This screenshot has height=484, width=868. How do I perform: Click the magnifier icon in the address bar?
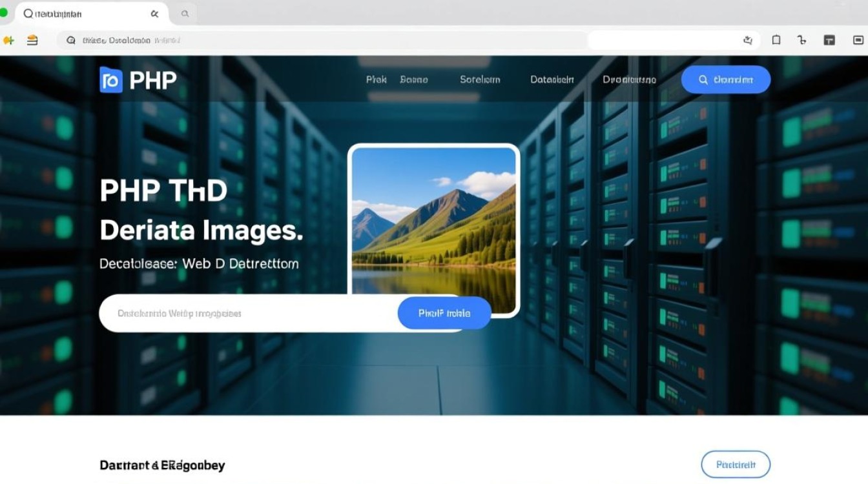[71, 40]
